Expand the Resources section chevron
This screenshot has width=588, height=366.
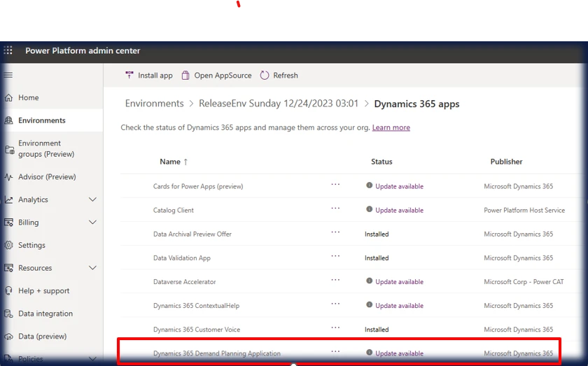(92, 268)
